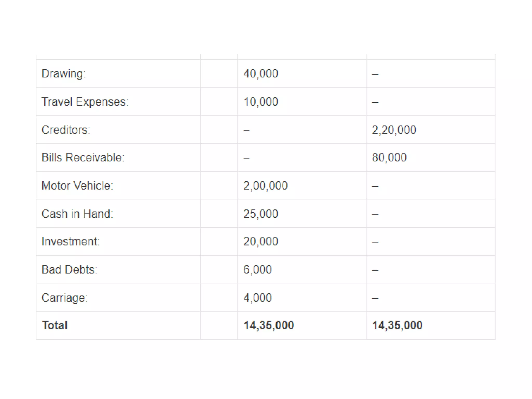The image size is (532, 399).
Task: Click the 2,00,000 Motor Vehicle amount
Action: click(265, 186)
